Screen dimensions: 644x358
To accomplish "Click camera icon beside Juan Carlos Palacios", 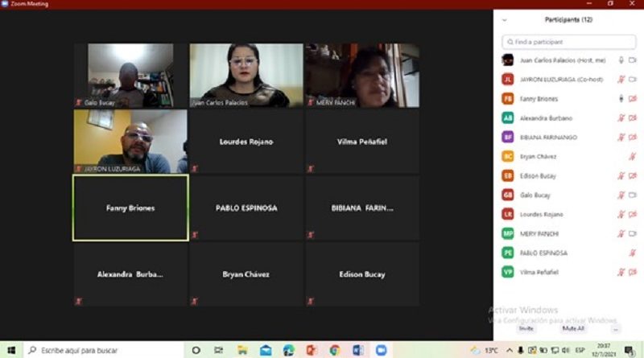I will pyautogui.click(x=632, y=60).
